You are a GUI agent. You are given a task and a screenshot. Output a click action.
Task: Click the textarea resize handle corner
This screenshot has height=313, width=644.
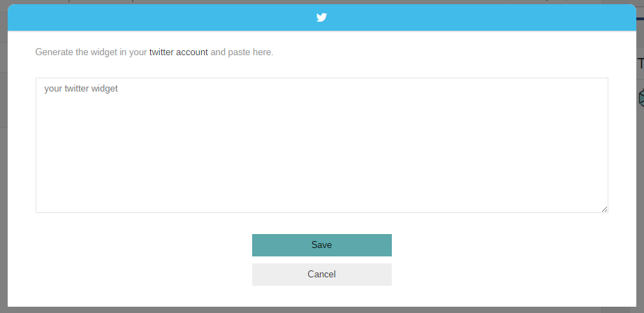coord(604,209)
